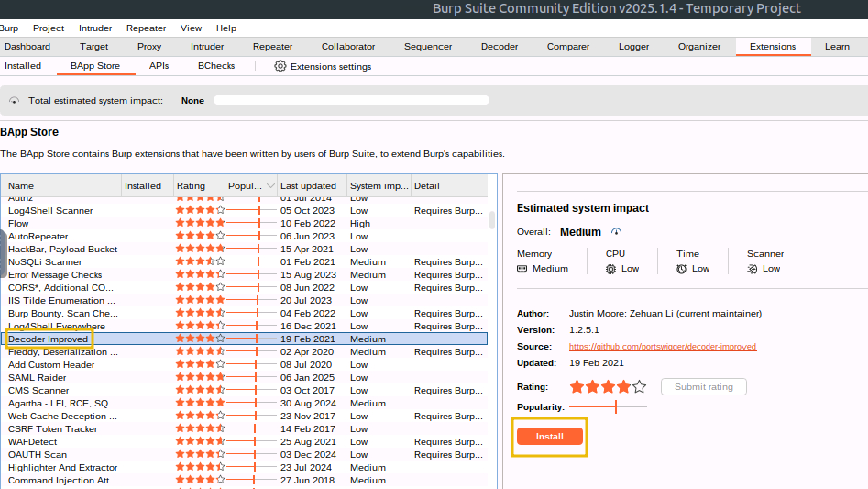The image size is (868, 489).
Task: Click the Submit rating button
Action: click(704, 386)
